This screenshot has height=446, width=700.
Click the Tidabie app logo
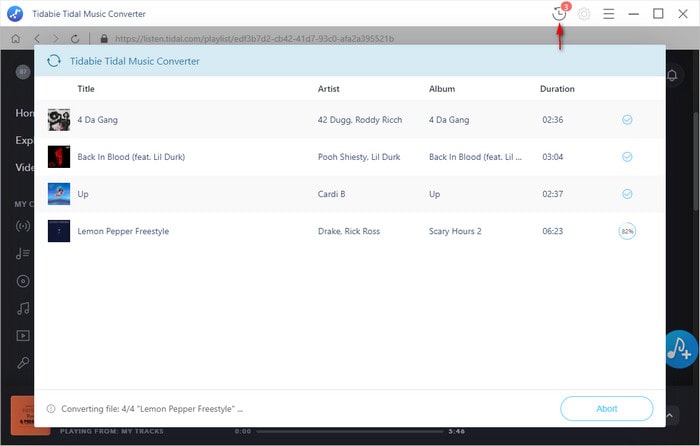[15, 13]
